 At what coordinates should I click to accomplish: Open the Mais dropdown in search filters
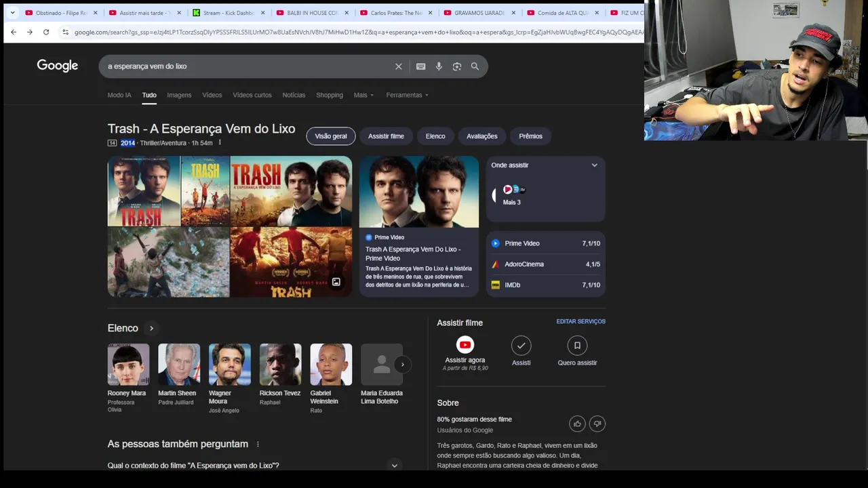pyautogui.click(x=363, y=95)
